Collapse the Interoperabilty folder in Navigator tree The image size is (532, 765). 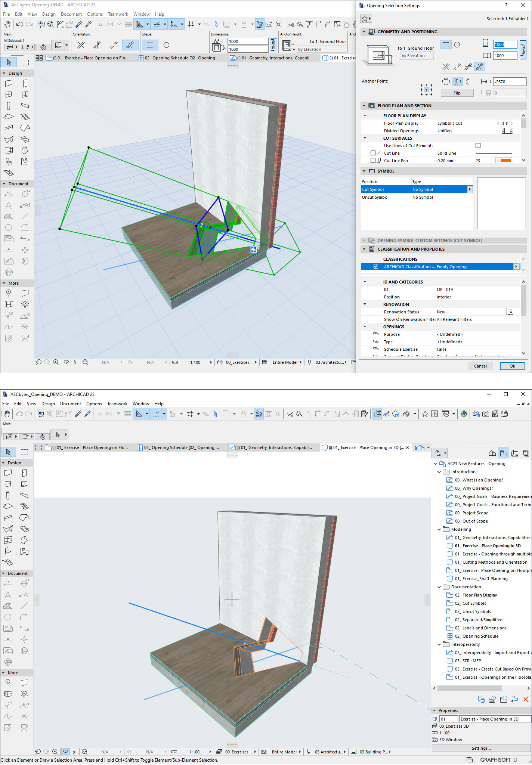coord(439,644)
